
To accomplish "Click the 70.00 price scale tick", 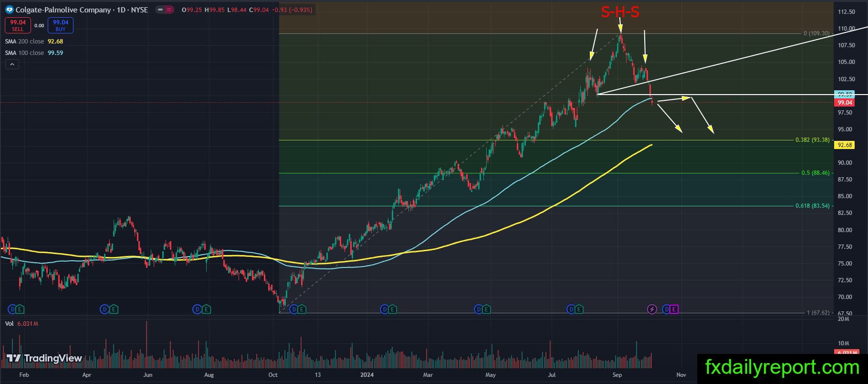I will coord(846,297).
